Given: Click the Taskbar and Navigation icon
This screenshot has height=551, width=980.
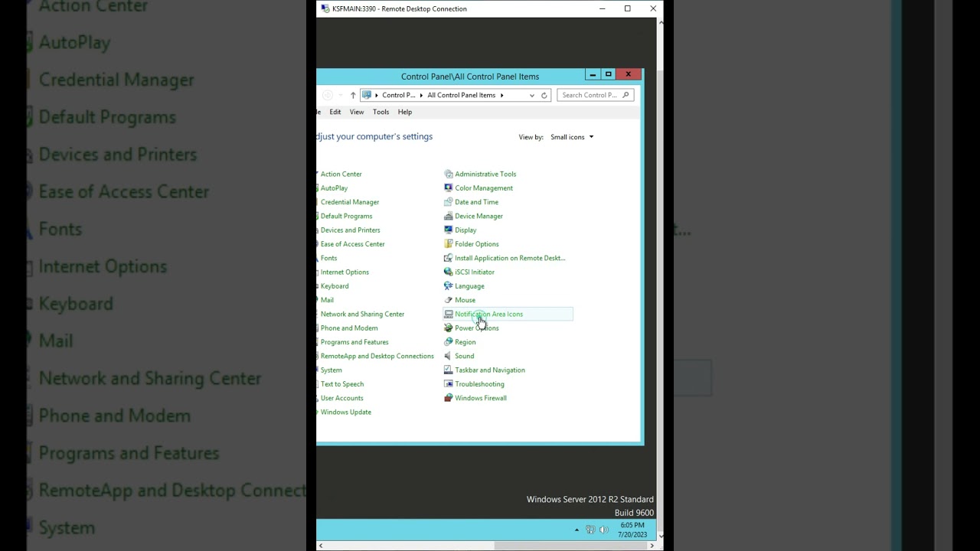Looking at the screenshot, I should coord(449,370).
